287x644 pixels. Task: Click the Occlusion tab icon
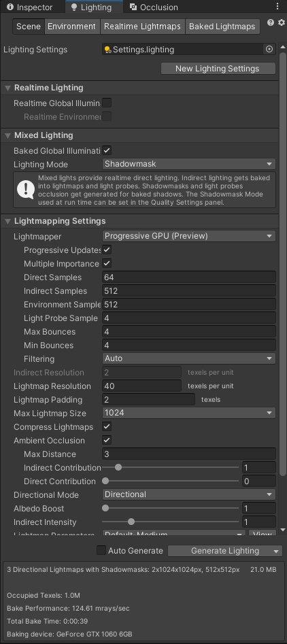point(133,7)
